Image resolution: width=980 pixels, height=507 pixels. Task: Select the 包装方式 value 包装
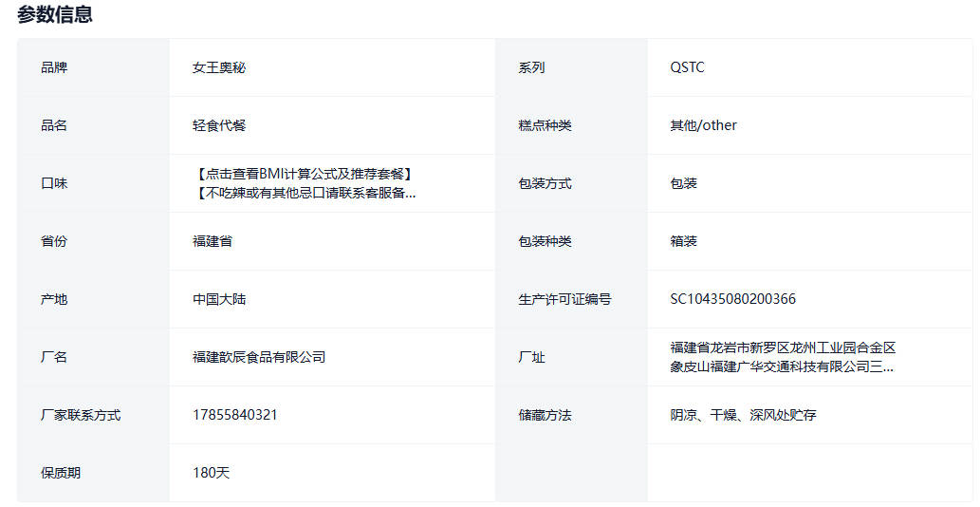point(683,183)
